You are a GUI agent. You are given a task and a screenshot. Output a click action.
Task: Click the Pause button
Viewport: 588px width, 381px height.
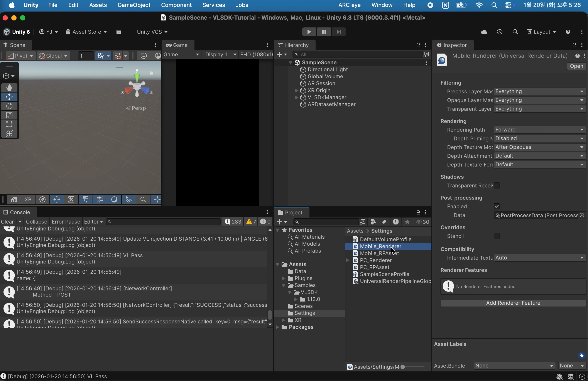(x=324, y=32)
